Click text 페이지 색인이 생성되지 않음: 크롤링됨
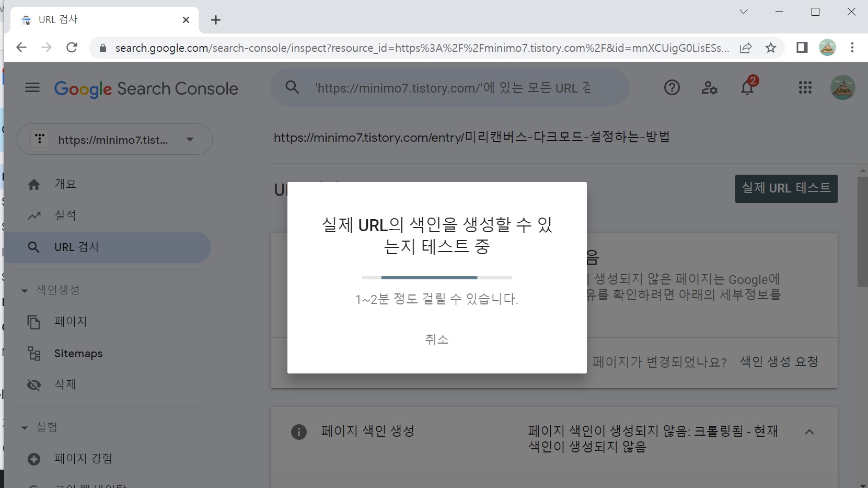868x488 pixels. coord(653,439)
